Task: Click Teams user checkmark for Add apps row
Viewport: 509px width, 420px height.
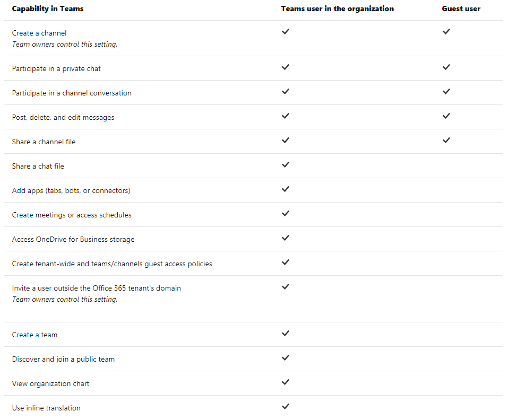Action: 286,189
